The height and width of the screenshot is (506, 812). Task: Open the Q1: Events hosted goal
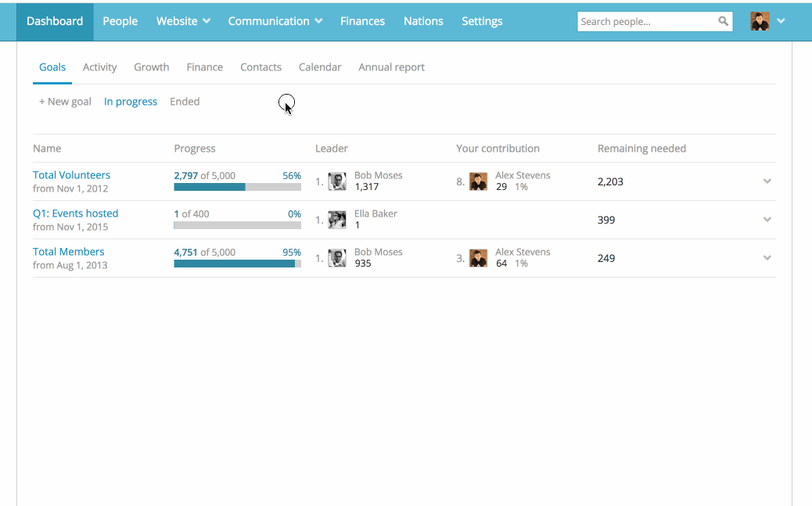[76, 214]
